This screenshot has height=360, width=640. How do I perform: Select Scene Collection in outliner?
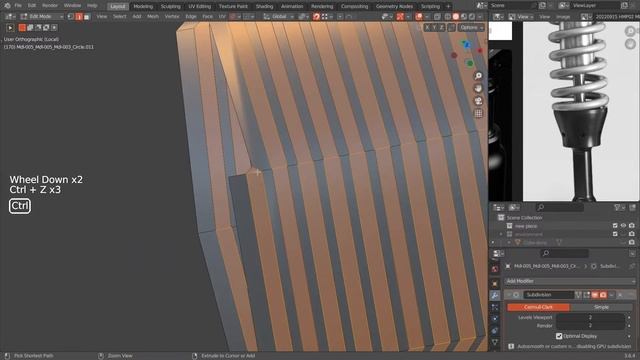pos(524,218)
